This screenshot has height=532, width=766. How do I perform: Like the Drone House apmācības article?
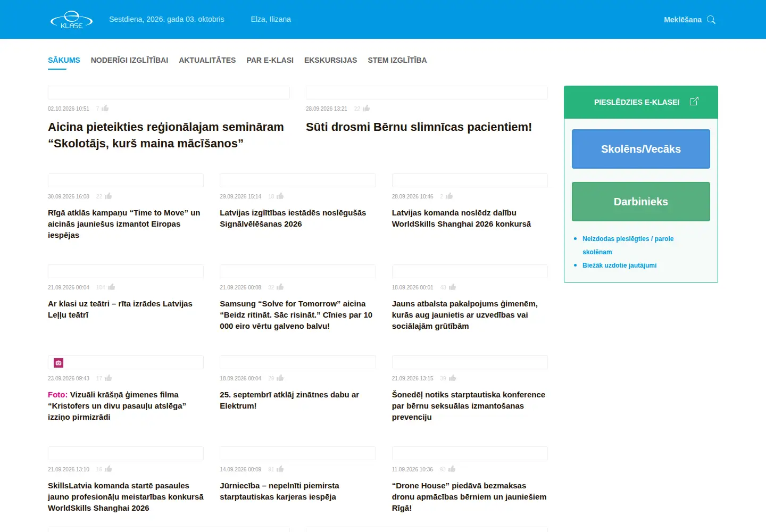452,469
